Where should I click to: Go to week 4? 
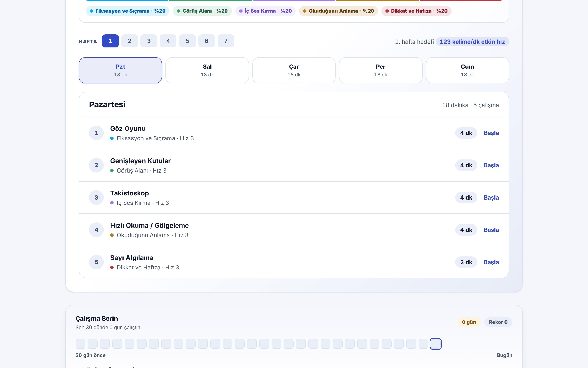(x=168, y=41)
